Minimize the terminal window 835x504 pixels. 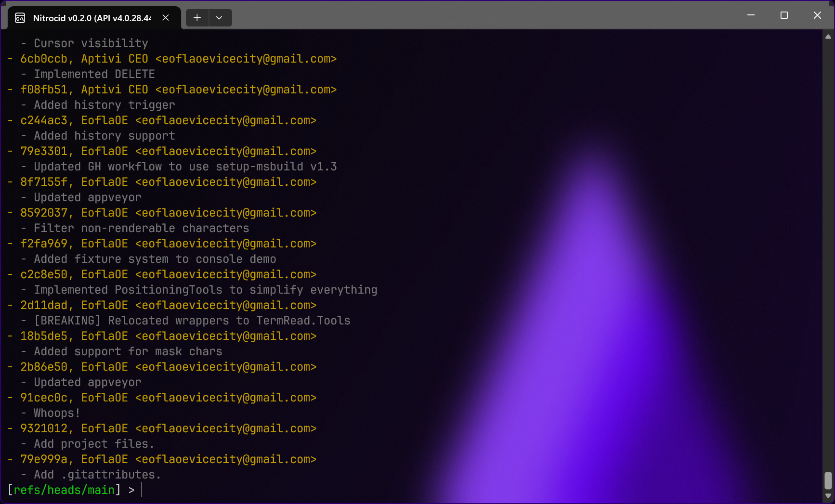[x=751, y=15]
